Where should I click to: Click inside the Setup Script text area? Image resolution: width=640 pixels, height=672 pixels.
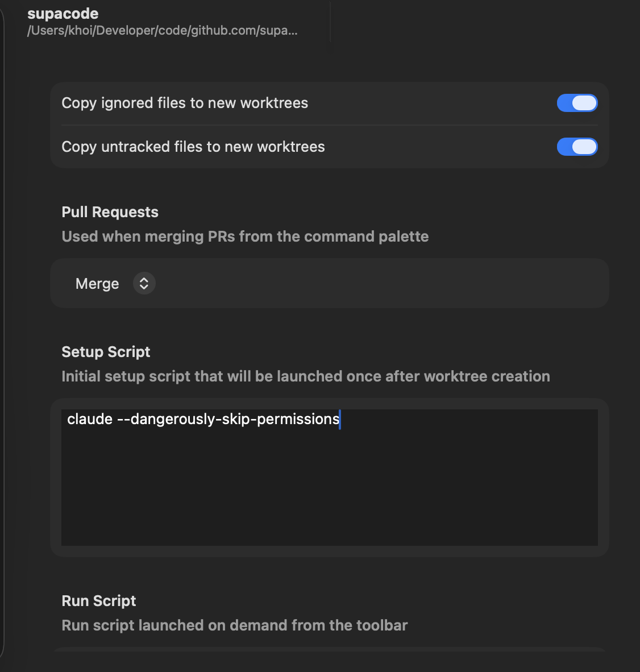pyautogui.click(x=330, y=478)
